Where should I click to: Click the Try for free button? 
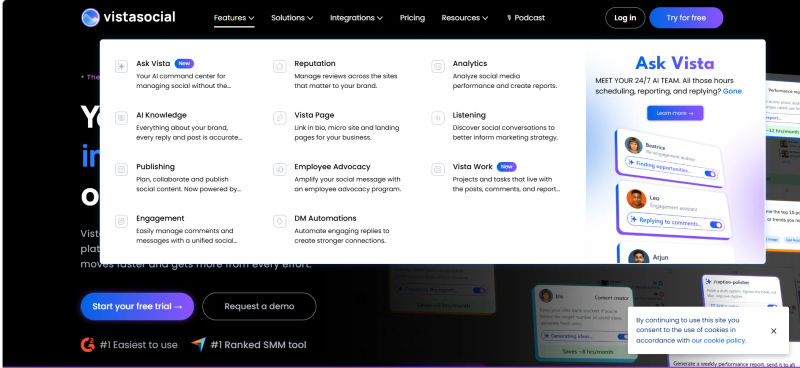click(x=686, y=18)
